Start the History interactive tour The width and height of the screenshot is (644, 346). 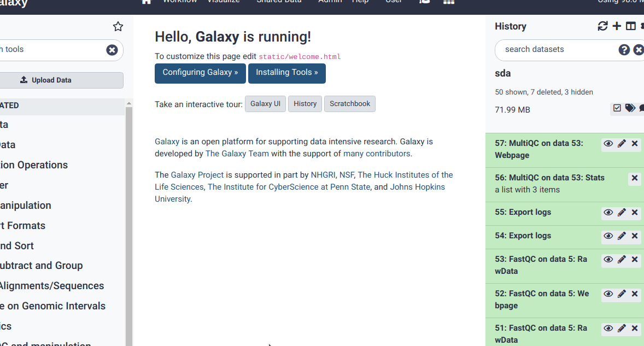tap(305, 104)
